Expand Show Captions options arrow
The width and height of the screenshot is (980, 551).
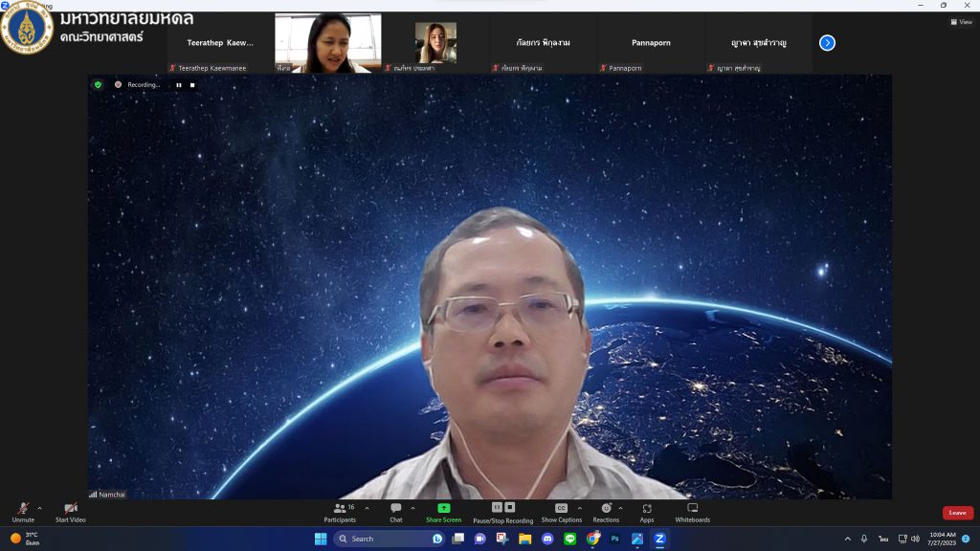click(x=579, y=508)
